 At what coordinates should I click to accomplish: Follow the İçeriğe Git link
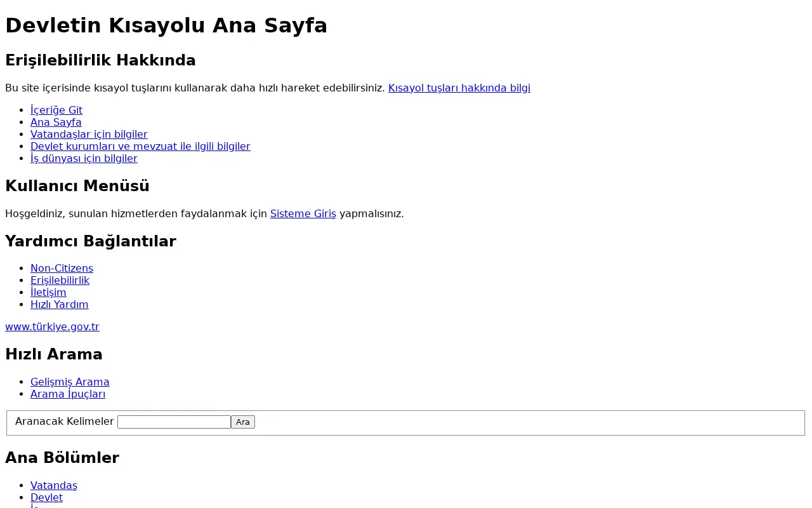pyautogui.click(x=56, y=110)
